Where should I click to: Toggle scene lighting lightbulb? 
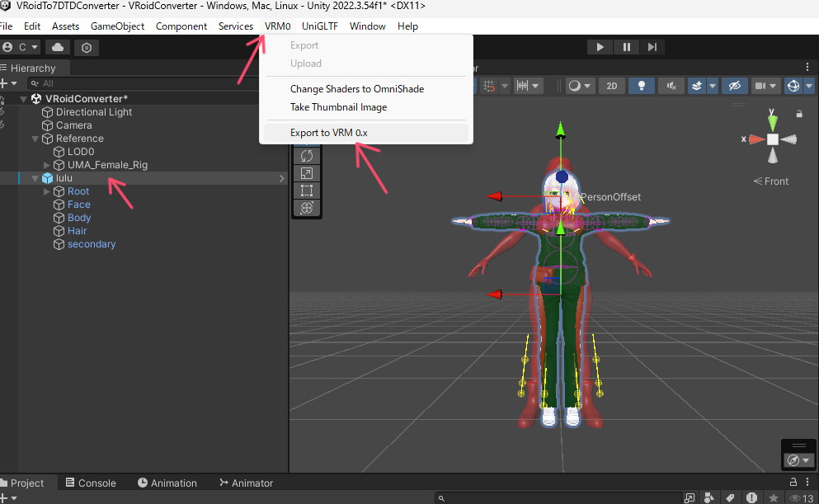642,86
